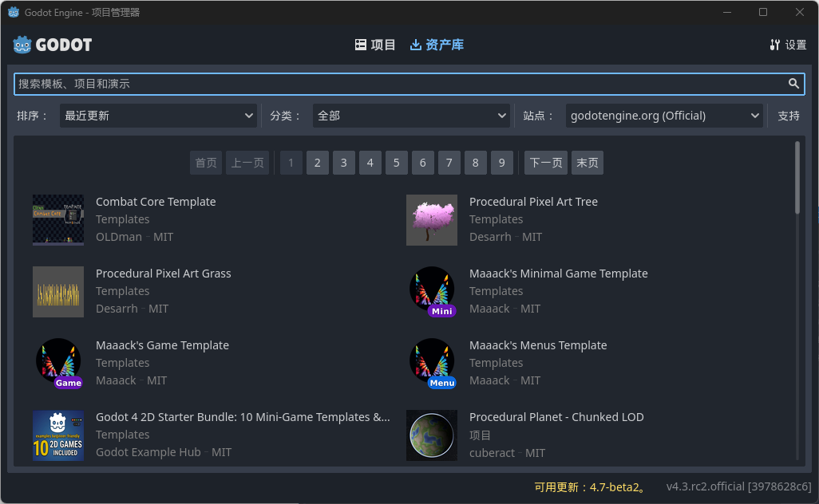Open the 排序 最近更新 dropdown
This screenshot has height=504, width=819.
[159, 116]
